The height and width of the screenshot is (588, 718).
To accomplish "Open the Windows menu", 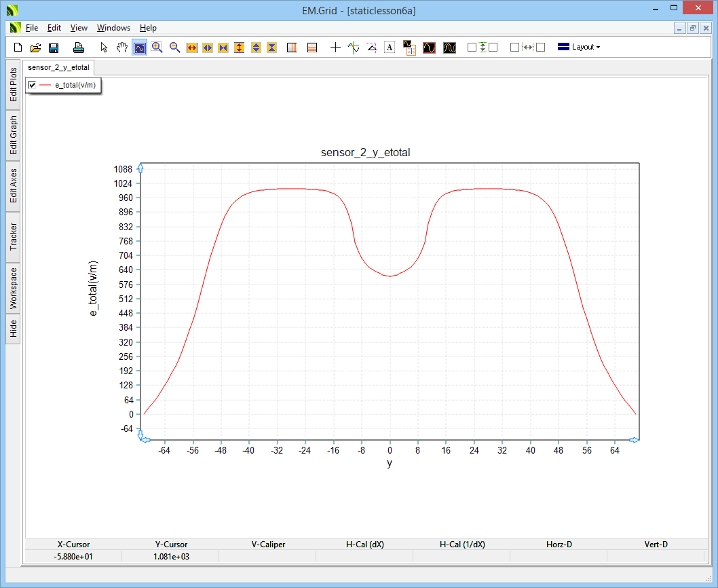I will tap(113, 28).
